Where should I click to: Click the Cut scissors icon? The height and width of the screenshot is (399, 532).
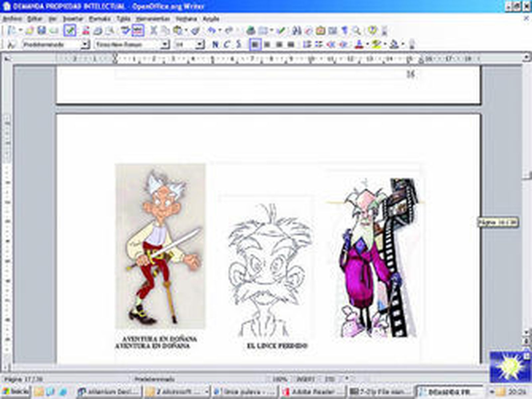point(153,31)
